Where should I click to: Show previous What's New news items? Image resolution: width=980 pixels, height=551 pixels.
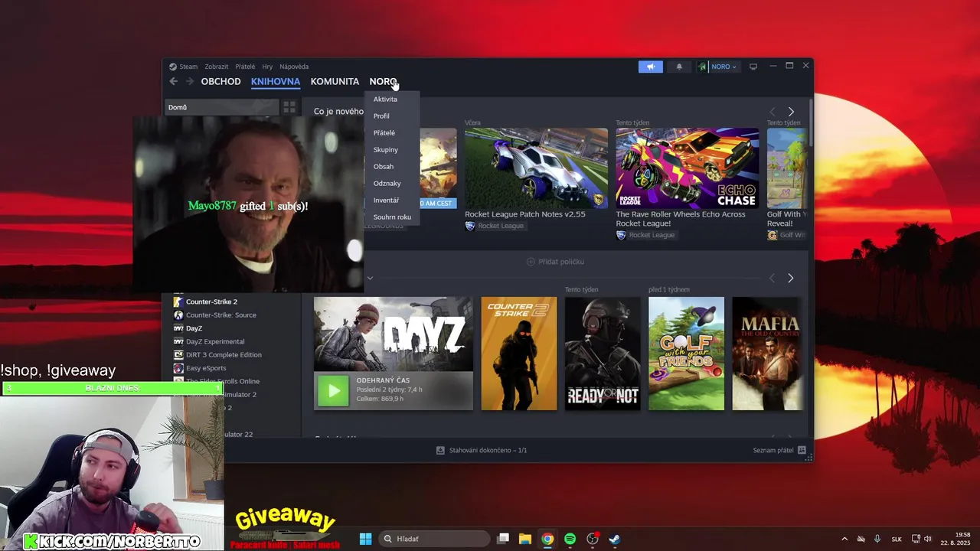[x=772, y=112]
